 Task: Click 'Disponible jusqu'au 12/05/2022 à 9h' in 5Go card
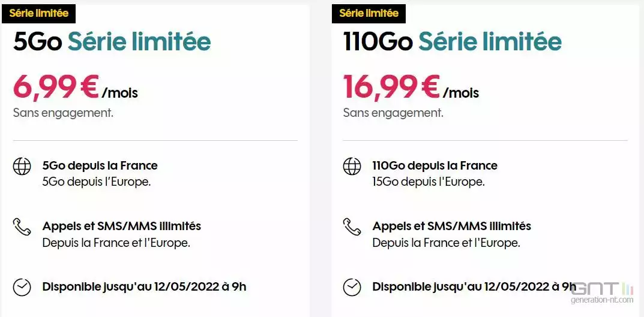tap(144, 286)
